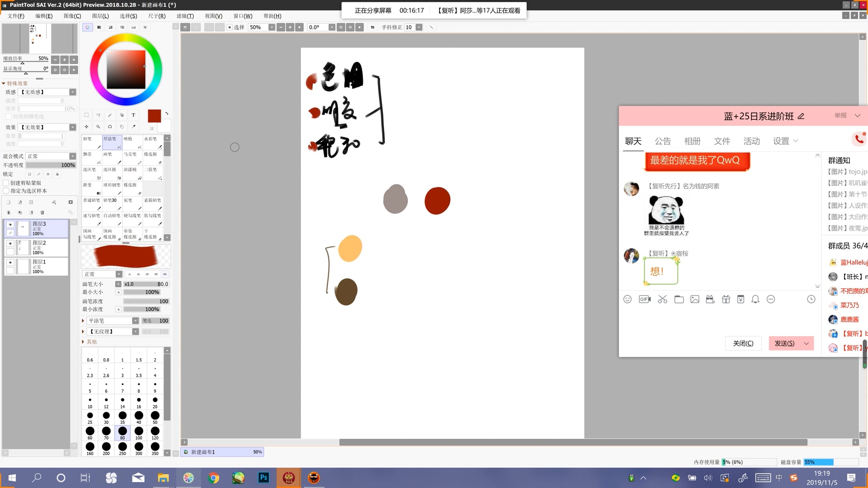
Task: Toggle visibility of 图层3
Action: click(x=10, y=225)
